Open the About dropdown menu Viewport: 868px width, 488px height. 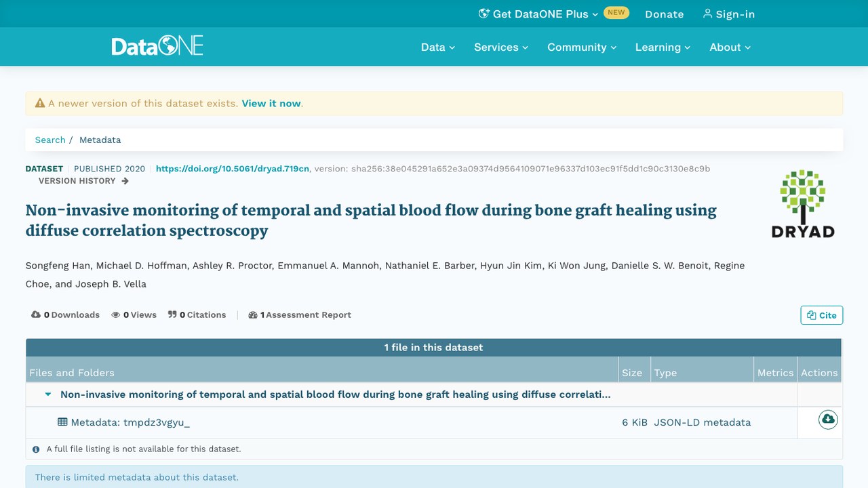730,47
